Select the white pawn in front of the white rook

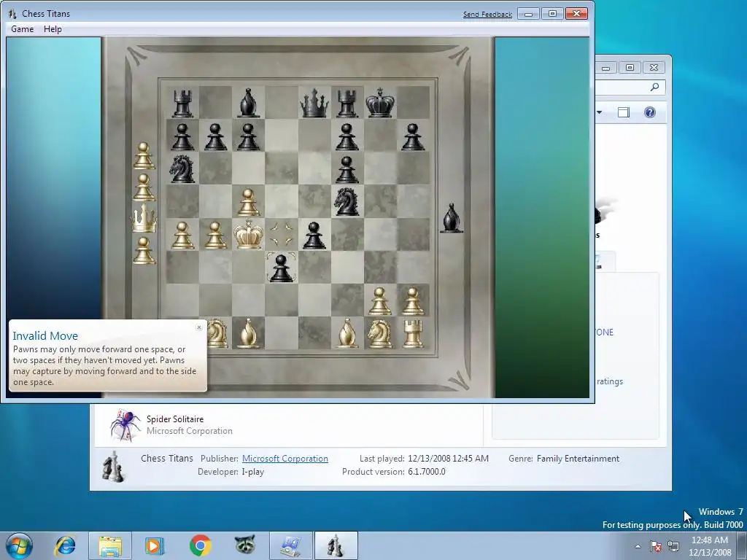[413, 301]
